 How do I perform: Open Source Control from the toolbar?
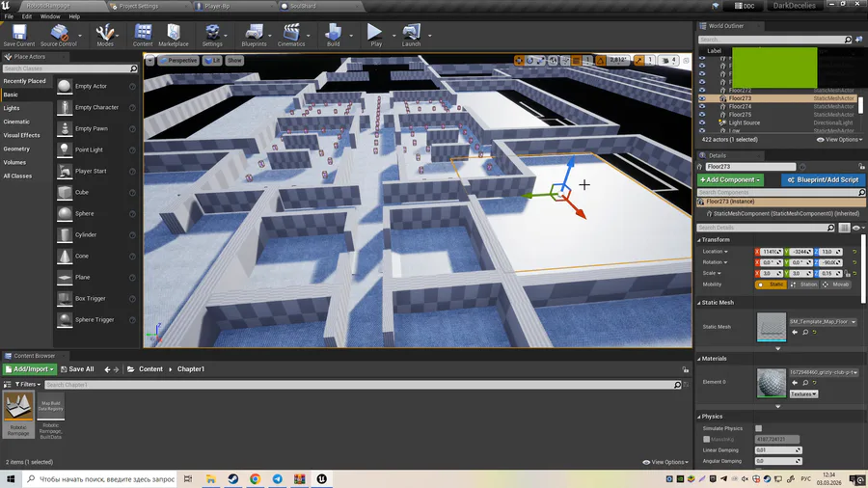tap(58, 36)
